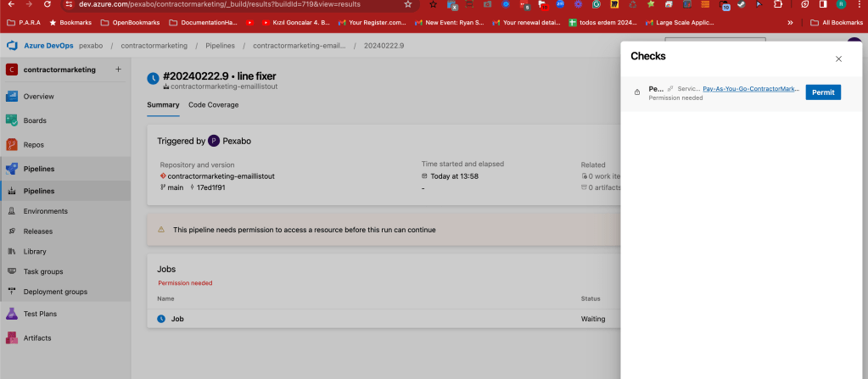Click the green star extension icon
The height and width of the screenshot is (379, 868).
coord(651,4)
